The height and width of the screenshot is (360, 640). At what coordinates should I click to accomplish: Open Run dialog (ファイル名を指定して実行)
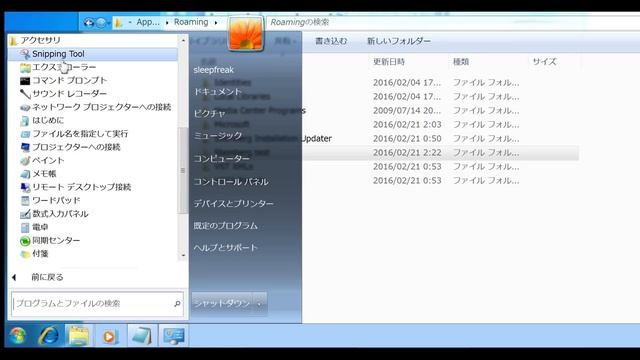pos(74,134)
